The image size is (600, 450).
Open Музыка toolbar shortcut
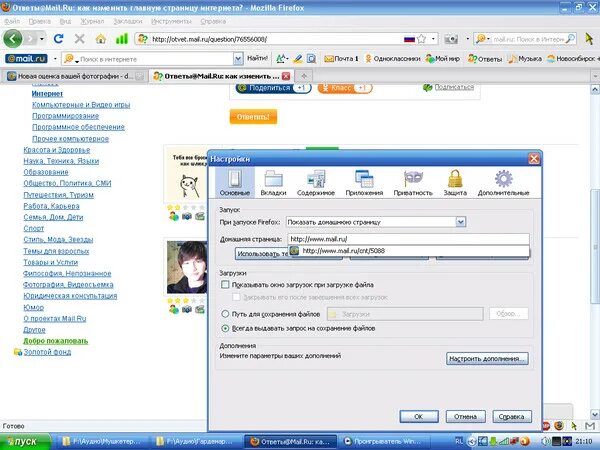pos(525,59)
